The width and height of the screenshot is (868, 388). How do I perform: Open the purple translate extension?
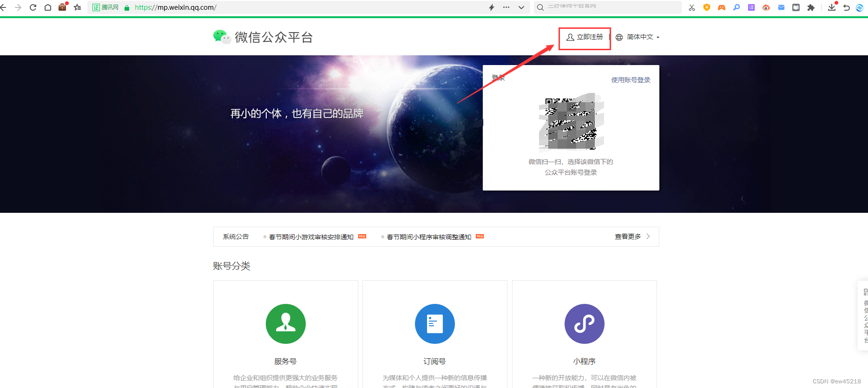[x=751, y=7]
